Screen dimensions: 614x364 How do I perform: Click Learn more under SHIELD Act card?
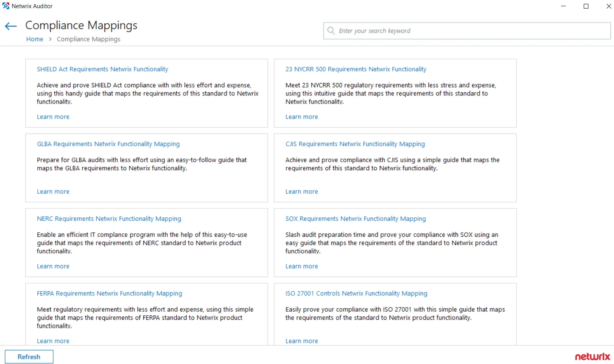point(53,117)
